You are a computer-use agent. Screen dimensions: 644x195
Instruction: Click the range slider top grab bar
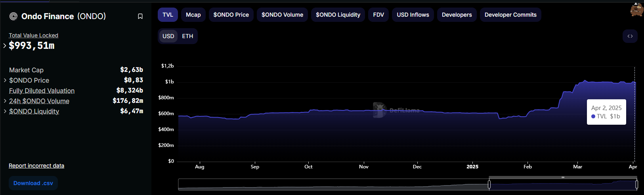coord(563,177)
